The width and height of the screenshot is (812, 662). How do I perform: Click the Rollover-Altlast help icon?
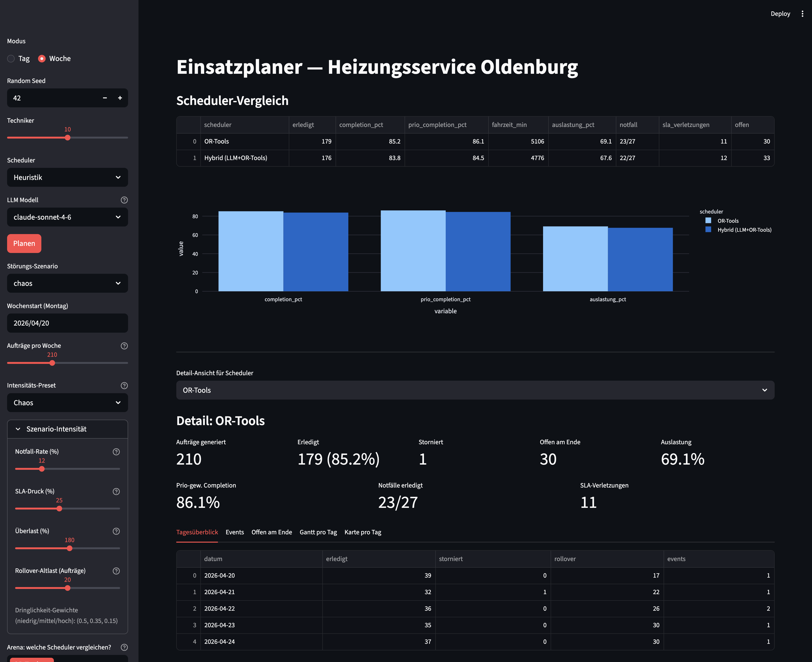point(116,571)
